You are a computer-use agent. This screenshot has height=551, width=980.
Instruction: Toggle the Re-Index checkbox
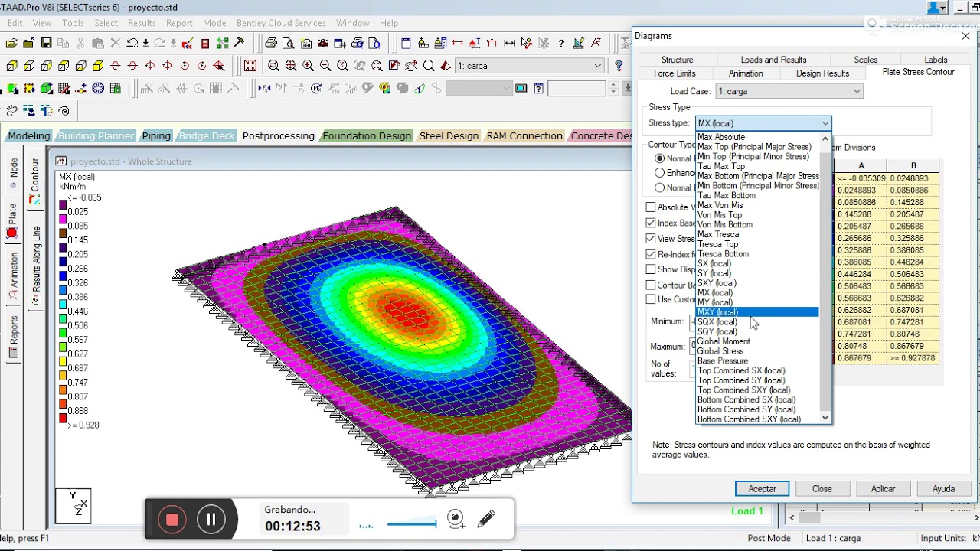click(651, 254)
